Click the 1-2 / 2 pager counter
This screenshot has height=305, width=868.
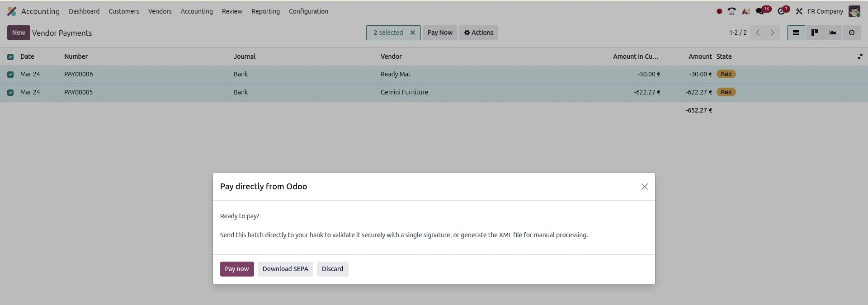click(x=738, y=33)
